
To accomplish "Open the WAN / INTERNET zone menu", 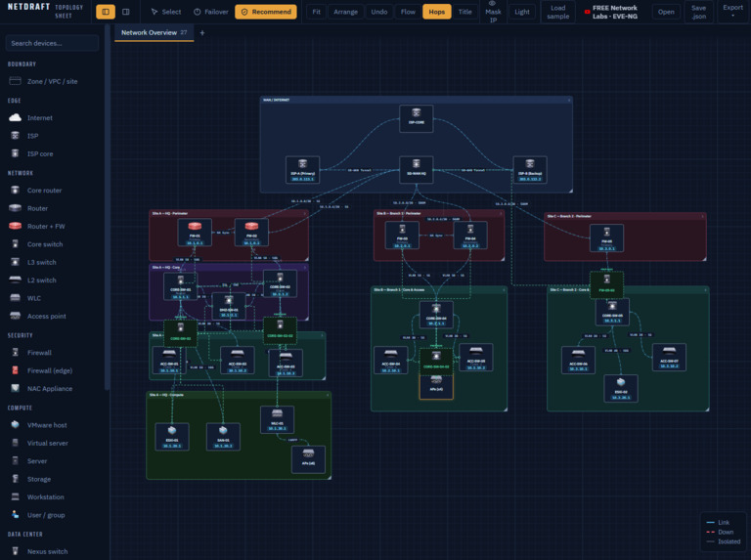I will click(x=569, y=100).
